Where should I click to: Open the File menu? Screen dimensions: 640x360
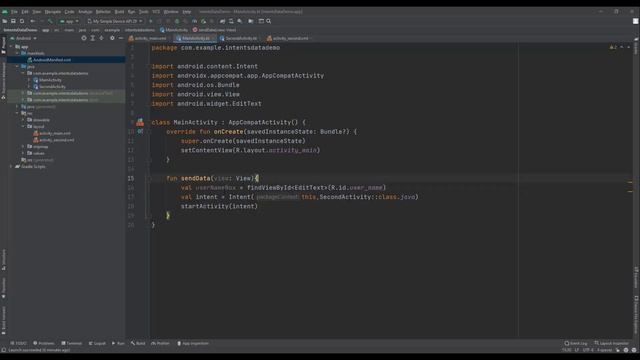pos(14,12)
